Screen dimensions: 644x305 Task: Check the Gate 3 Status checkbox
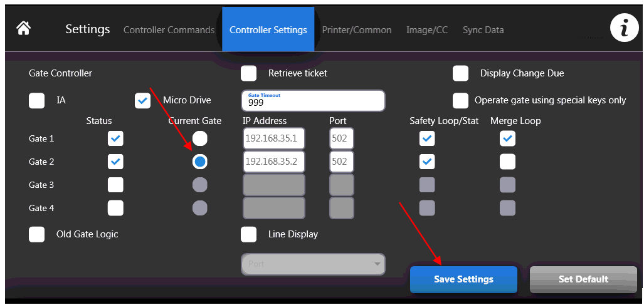(115, 185)
